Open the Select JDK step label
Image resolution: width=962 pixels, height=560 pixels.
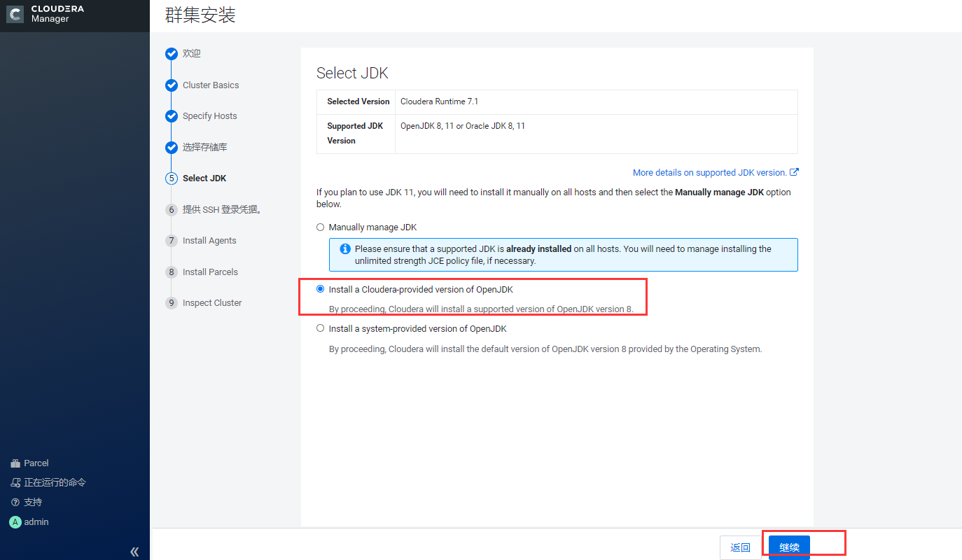point(204,178)
